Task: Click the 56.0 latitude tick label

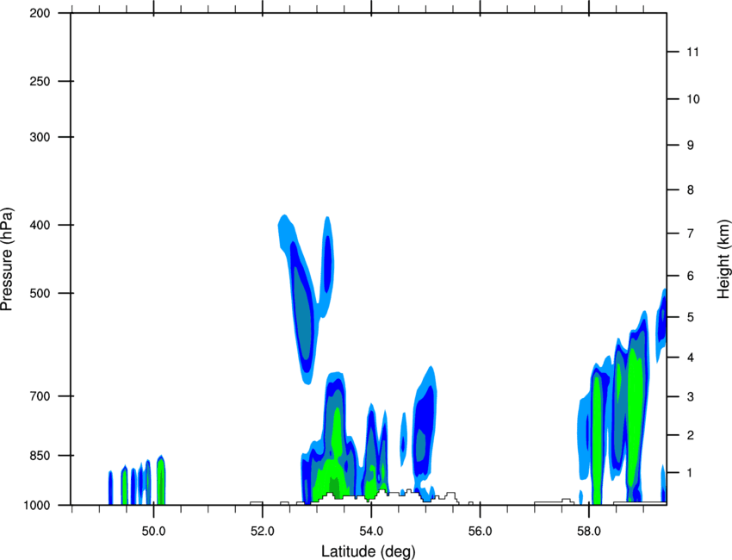Action: [480, 531]
